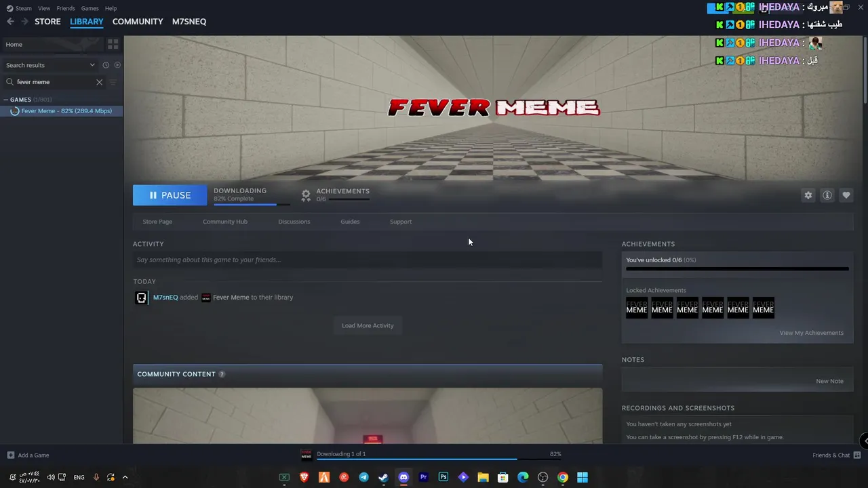The image size is (868, 488).
Task: Click Load More Activity button
Action: coord(368,325)
